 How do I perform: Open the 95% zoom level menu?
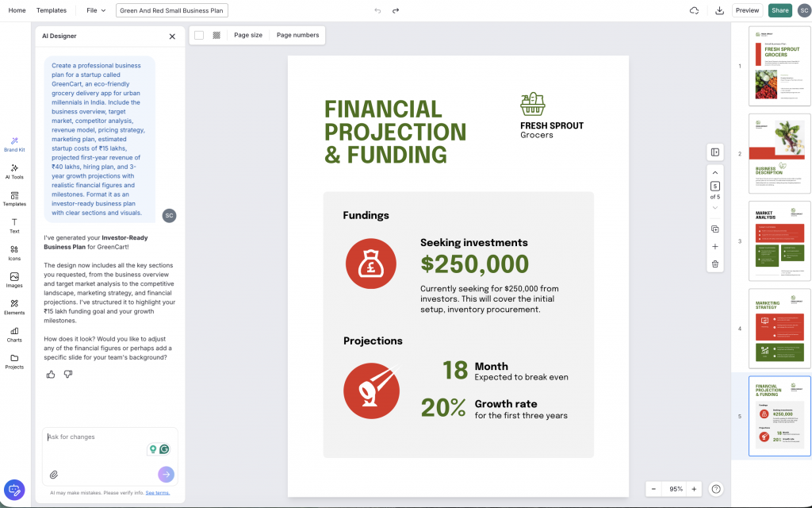[x=676, y=489]
